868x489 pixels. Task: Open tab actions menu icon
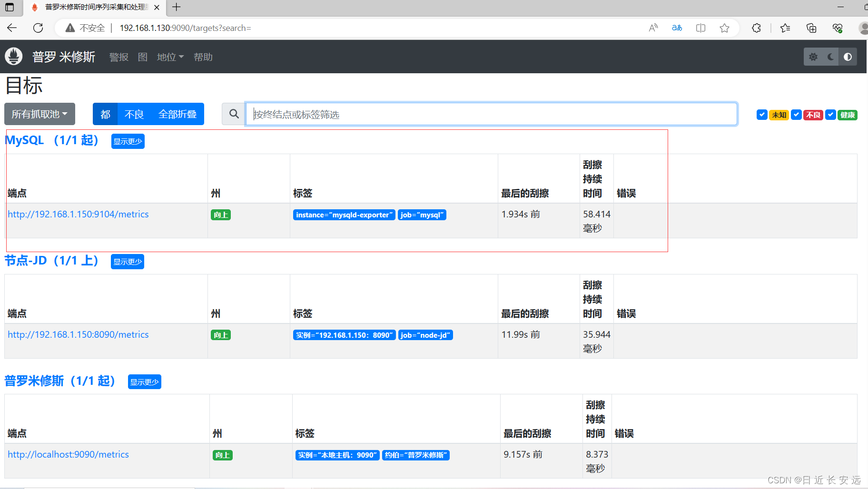[x=10, y=7]
